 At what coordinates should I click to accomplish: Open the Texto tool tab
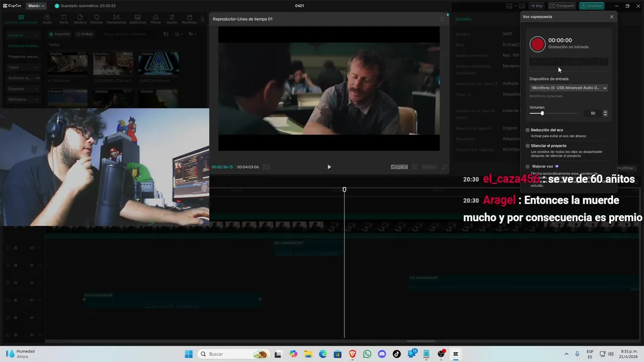click(x=63, y=19)
